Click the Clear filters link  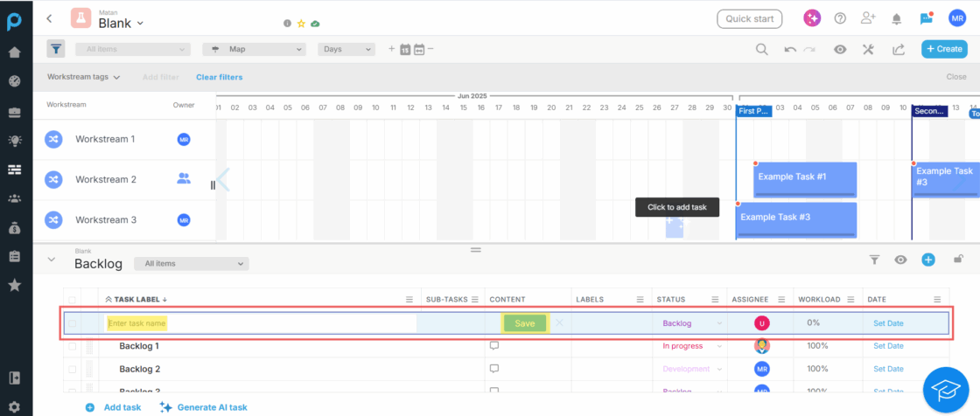pyautogui.click(x=219, y=77)
